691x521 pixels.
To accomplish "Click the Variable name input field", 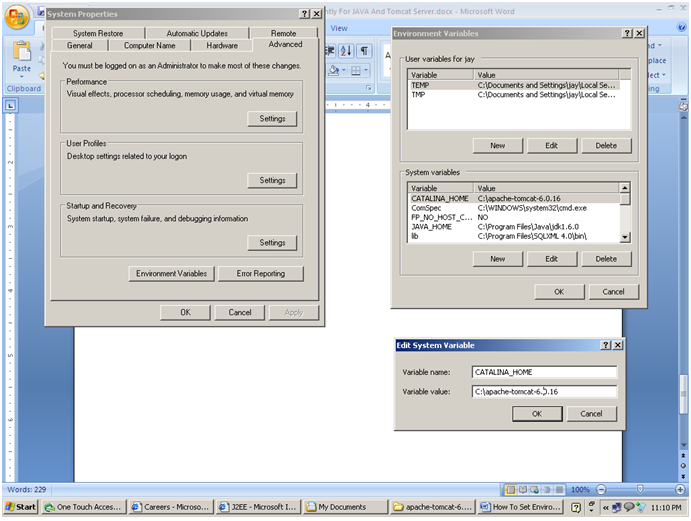I will (x=544, y=372).
